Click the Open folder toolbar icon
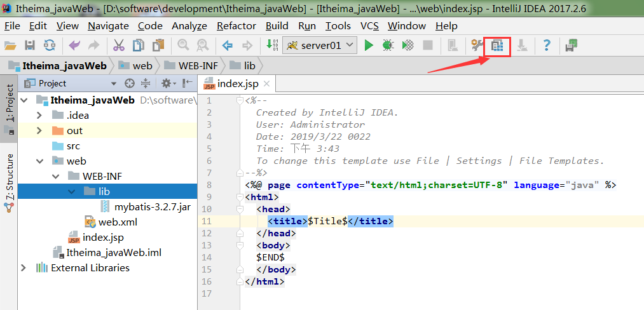644x310 pixels. point(10,45)
